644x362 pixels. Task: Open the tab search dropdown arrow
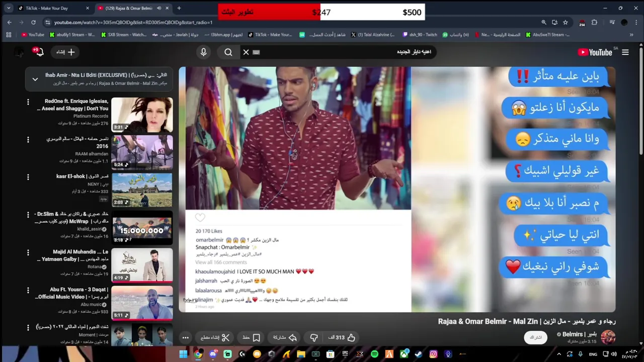tap(8, 8)
